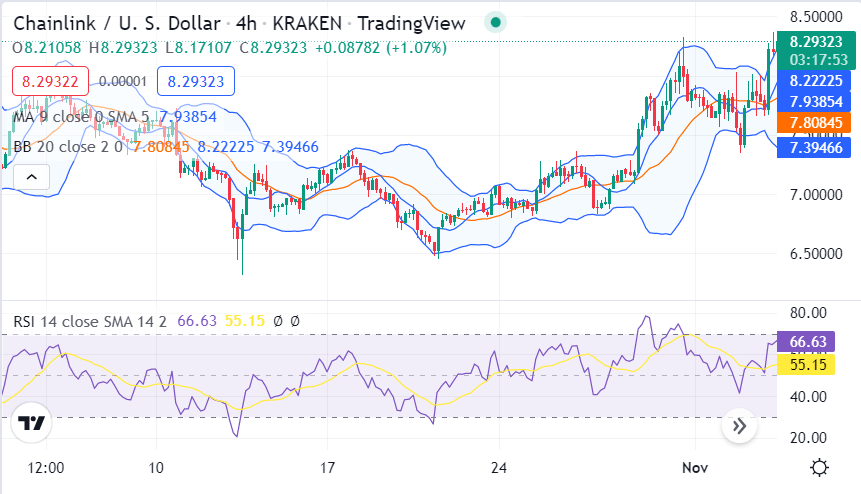
Task: Click the TradingView logo icon
Action: (x=31, y=423)
